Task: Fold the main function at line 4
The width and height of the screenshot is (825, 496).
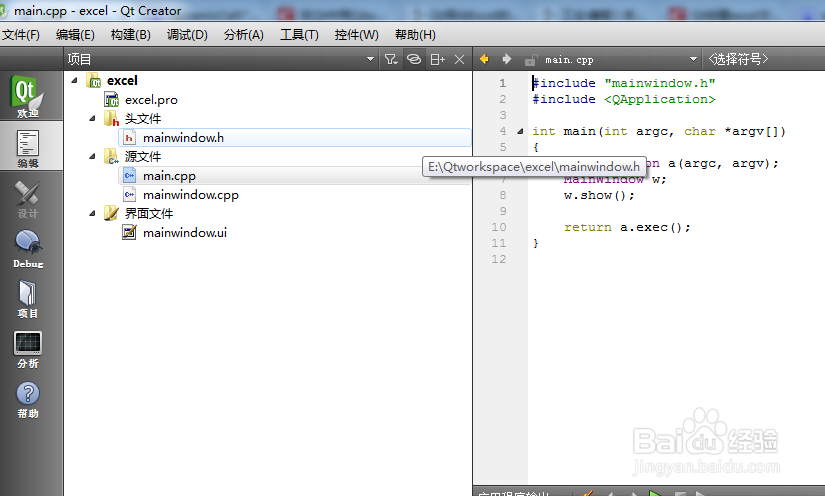Action: tap(520, 131)
